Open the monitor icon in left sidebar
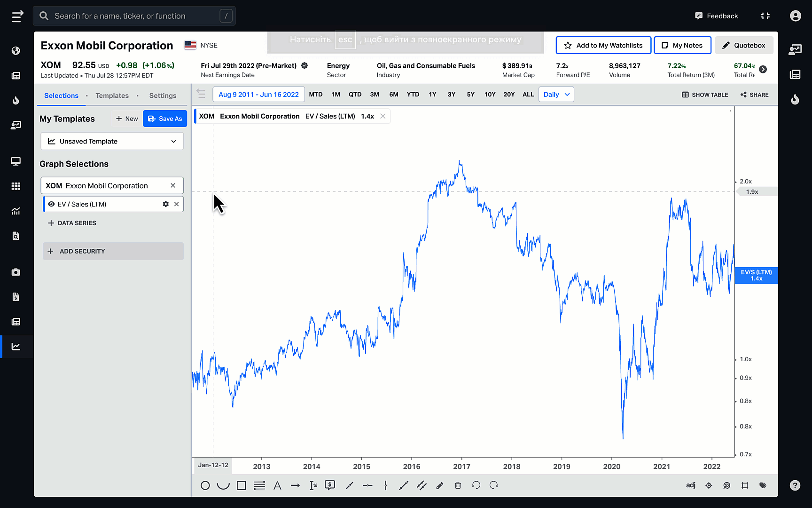The height and width of the screenshot is (508, 812). coord(16,161)
